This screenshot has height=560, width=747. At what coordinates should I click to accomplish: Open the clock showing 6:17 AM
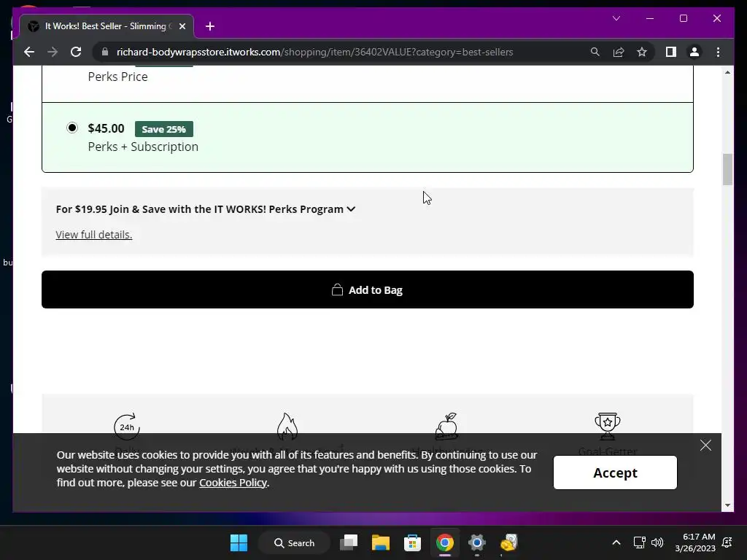click(x=695, y=542)
